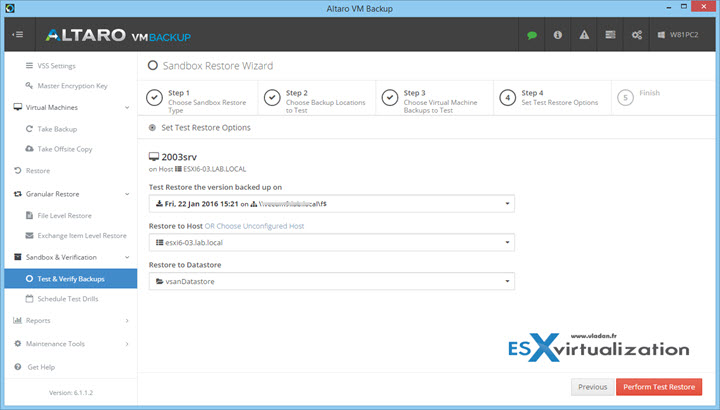Click the Restore arrow icon in the sidebar

pyautogui.click(x=17, y=170)
